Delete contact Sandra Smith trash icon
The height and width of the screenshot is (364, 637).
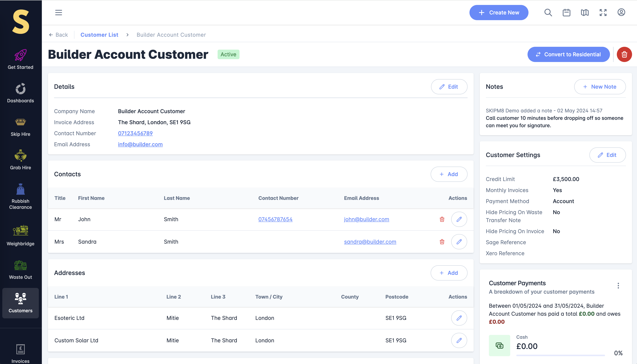tap(442, 242)
